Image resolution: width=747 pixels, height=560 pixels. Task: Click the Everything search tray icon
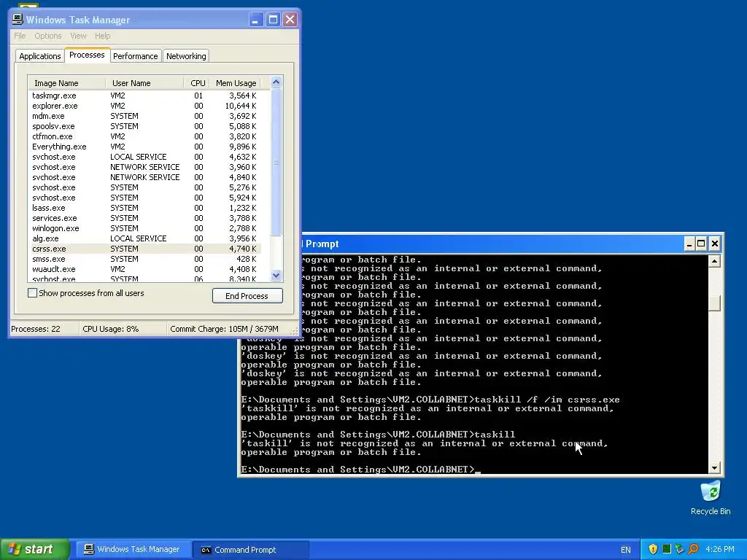point(693,549)
